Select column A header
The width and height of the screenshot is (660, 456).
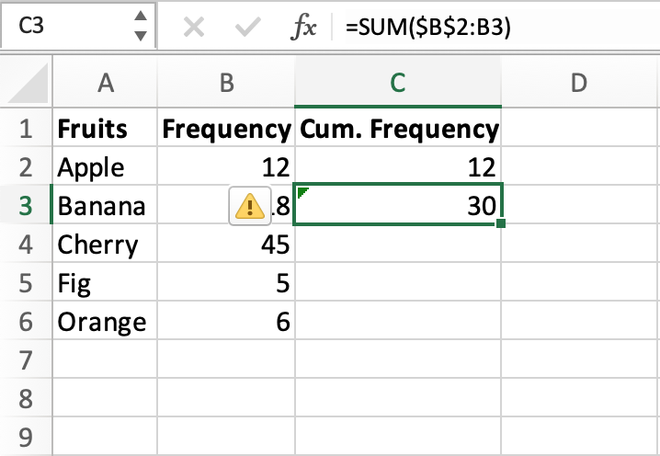pos(103,84)
